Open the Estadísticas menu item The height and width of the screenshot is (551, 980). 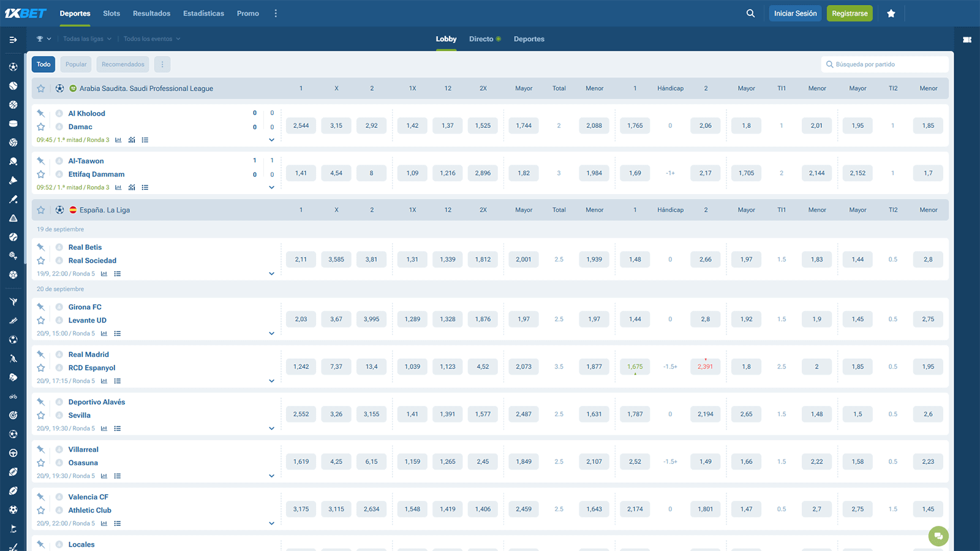coord(203,13)
